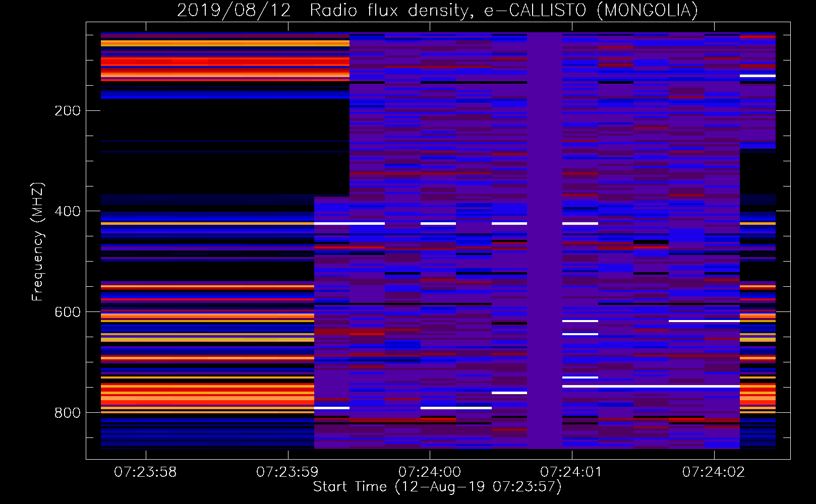
Task: Click the "Start Time (12-Aug-19 07:23:57)" label
Action: pyautogui.click(x=437, y=487)
